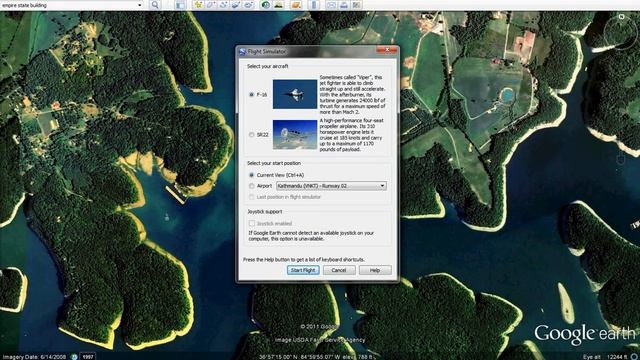Select the ruler tool icon
This screenshot has height=360, width=640.
pos(314,5)
